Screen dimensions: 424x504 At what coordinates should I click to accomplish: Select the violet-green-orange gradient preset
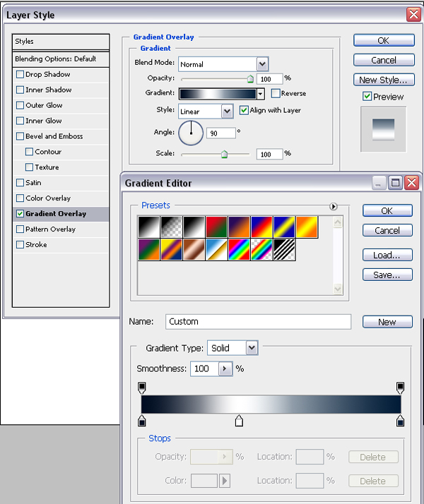click(148, 249)
